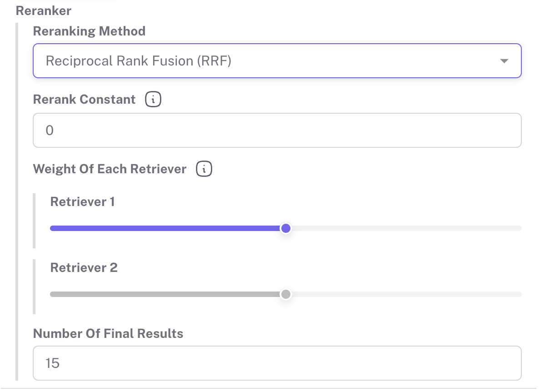
Task: Click the Rerank Constant label text
Action: [x=85, y=100]
